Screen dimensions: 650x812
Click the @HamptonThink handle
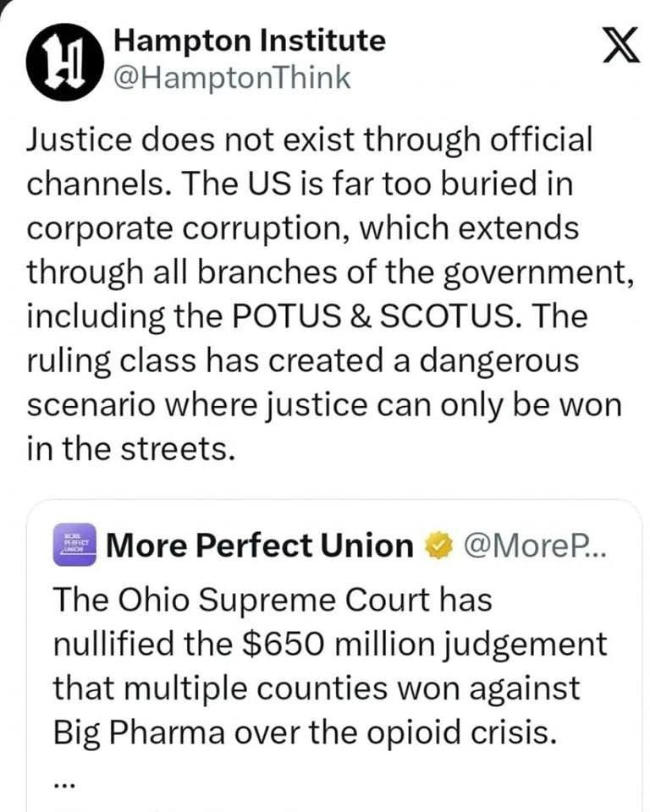pos(230,78)
